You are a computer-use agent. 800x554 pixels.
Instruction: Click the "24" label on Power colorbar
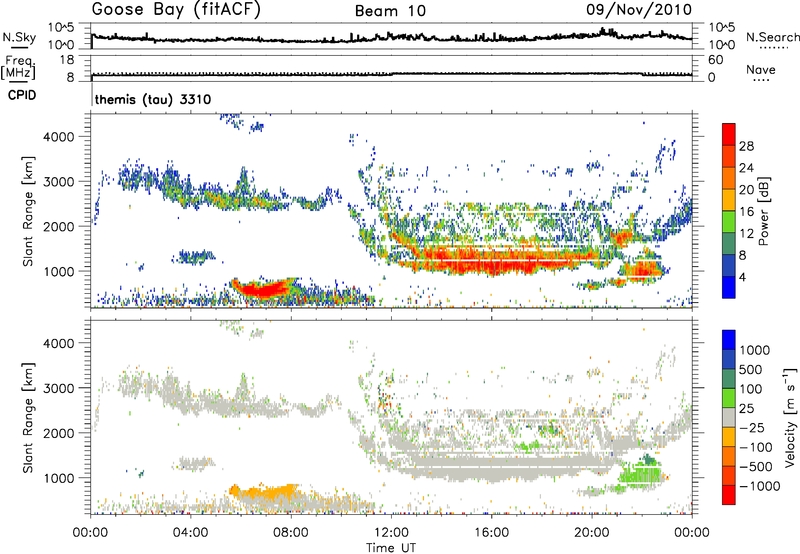click(x=746, y=168)
